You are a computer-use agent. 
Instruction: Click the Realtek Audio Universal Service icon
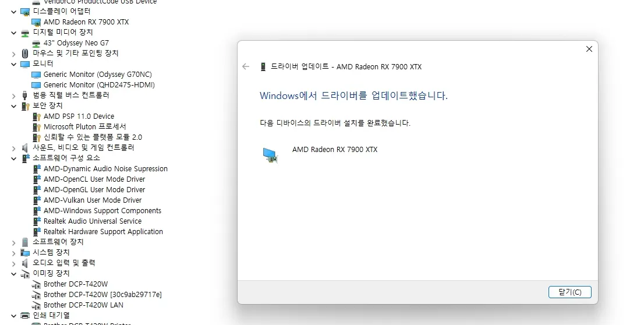click(x=37, y=221)
